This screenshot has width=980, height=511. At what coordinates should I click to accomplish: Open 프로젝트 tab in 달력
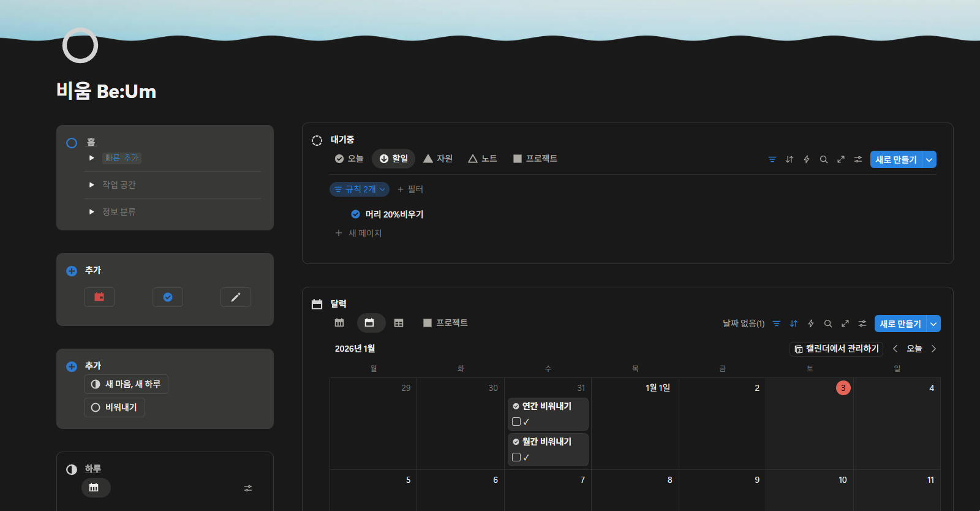445,323
